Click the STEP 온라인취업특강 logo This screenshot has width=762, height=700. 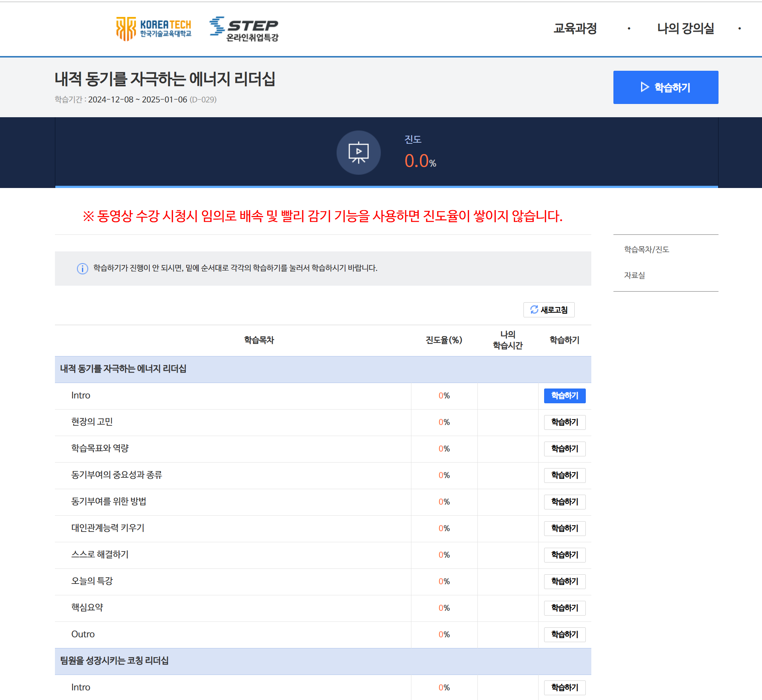pyautogui.click(x=244, y=29)
